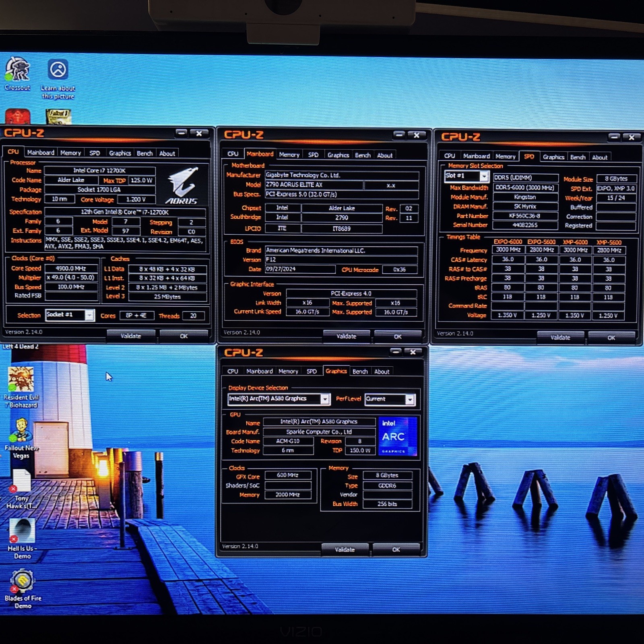
Task: Open 'Learn about this picture' desktop icon
Action: point(58,79)
